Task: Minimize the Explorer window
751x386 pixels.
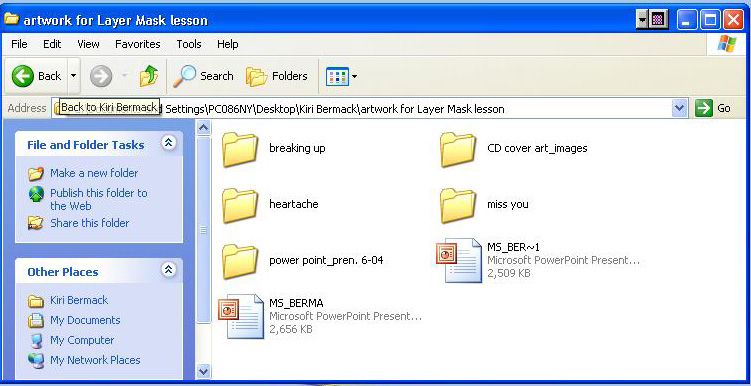Action: (687, 20)
